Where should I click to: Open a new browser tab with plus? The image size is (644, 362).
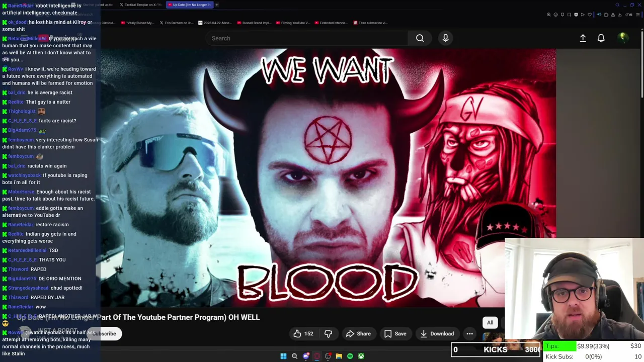tap(217, 5)
